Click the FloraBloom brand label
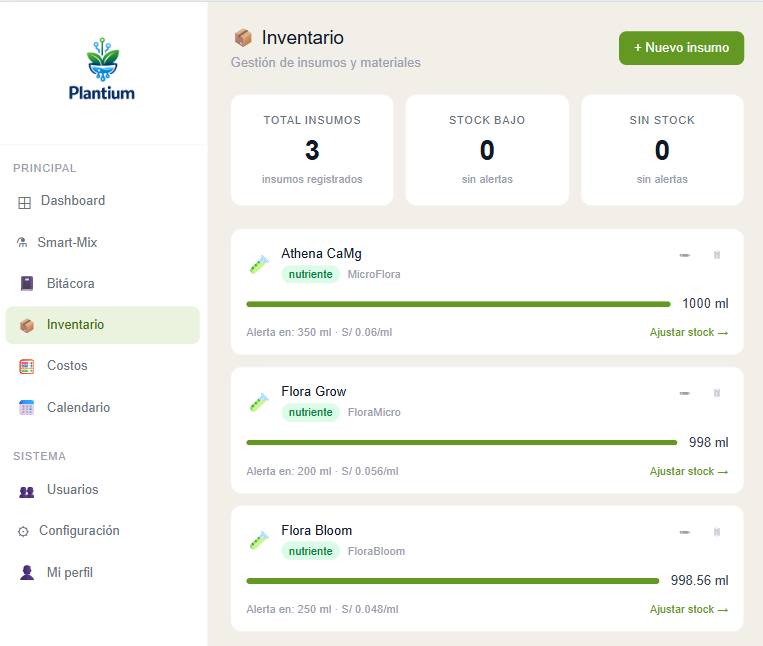 pyautogui.click(x=376, y=551)
